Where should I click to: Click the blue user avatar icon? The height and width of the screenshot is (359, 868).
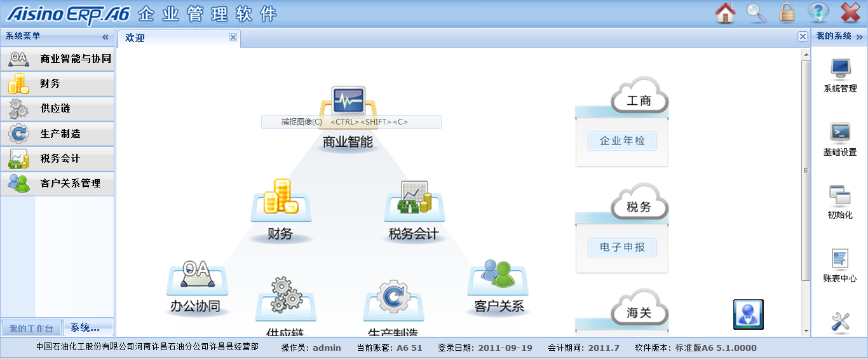tap(748, 315)
